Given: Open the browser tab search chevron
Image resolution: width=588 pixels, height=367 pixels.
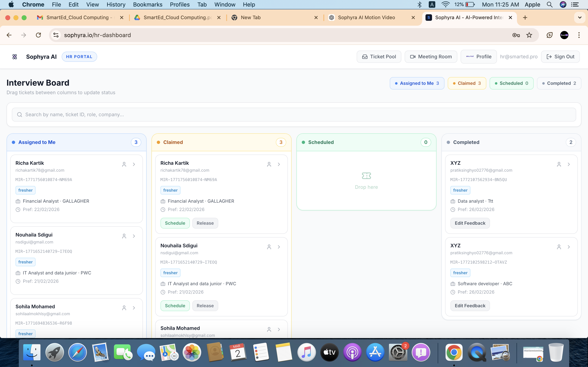Looking at the screenshot, I should coord(579,17).
